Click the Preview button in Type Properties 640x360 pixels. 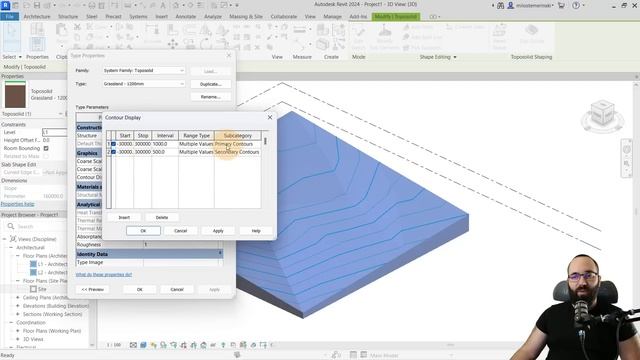pos(93,289)
